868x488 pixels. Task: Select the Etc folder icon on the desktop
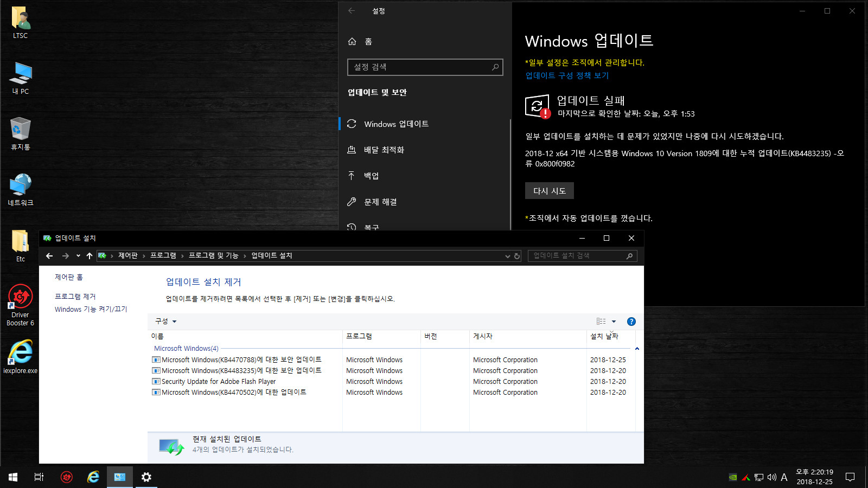[21, 246]
